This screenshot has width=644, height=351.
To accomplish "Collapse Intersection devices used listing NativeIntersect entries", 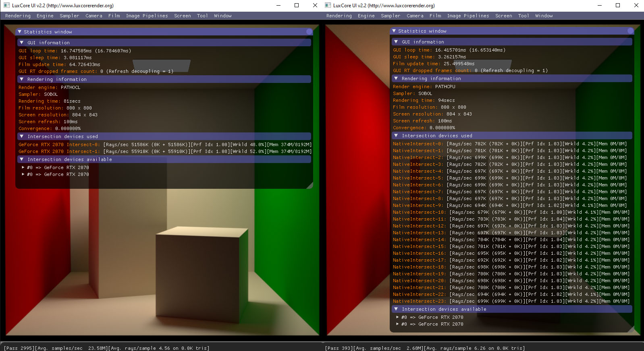I will point(396,136).
